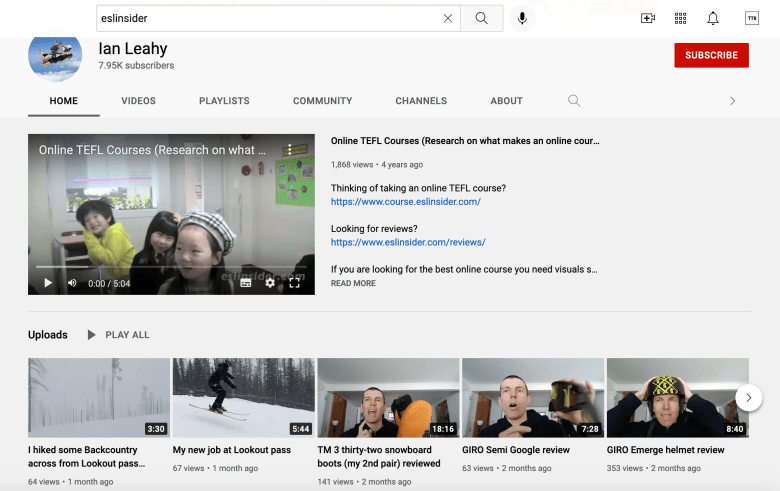Open the YouTube apps grid

[680, 18]
